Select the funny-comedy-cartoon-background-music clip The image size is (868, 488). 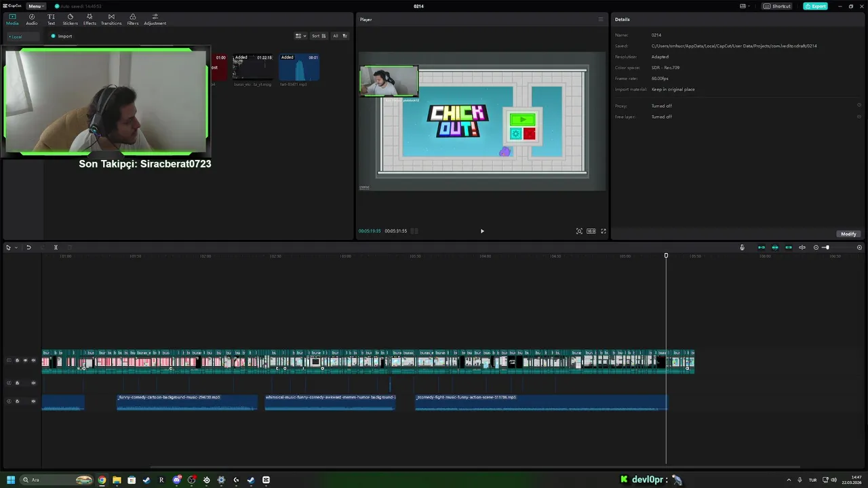click(x=187, y=403)
